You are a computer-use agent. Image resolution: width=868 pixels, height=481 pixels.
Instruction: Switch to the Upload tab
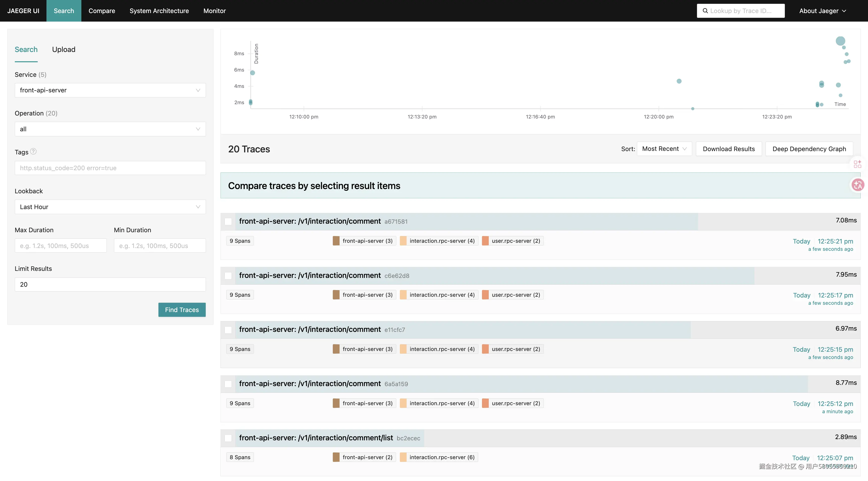click(x=64, y=49)
